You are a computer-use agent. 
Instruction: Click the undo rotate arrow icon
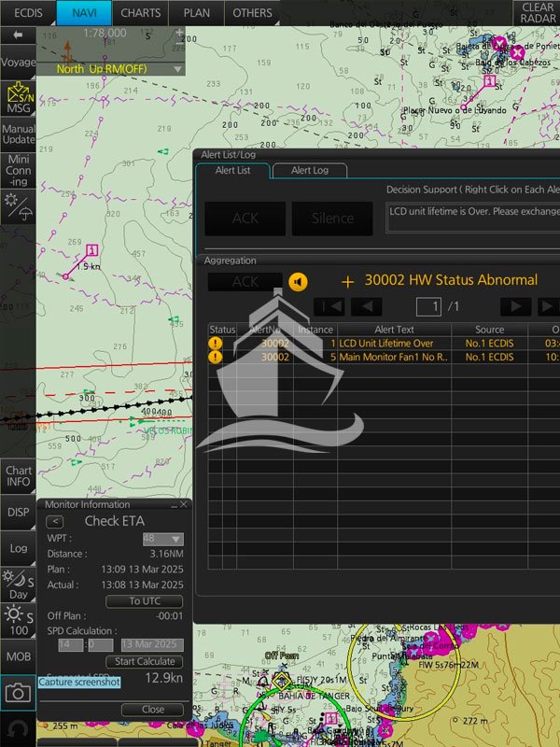18,729
